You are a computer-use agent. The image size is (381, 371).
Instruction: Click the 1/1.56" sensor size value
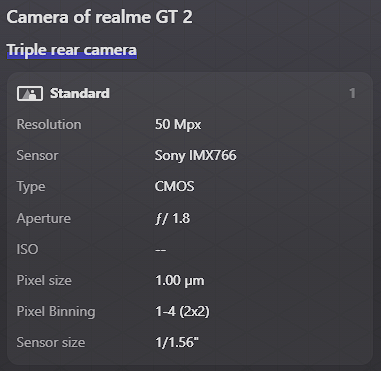(x=177, y=343)
